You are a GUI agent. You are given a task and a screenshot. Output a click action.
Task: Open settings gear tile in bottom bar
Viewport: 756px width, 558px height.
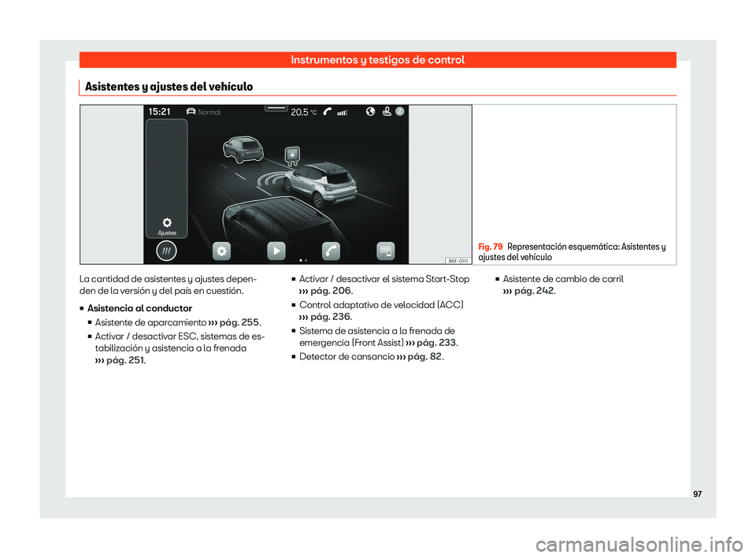(221, 251)
